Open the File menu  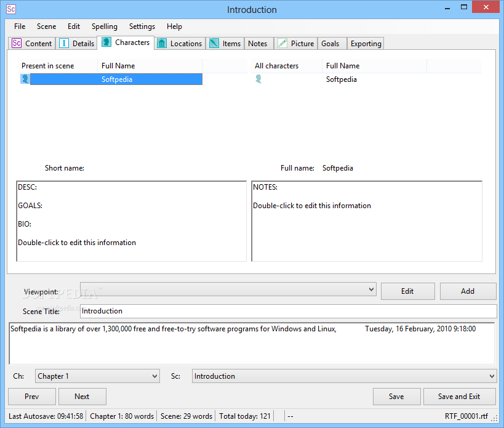point(20,26)
